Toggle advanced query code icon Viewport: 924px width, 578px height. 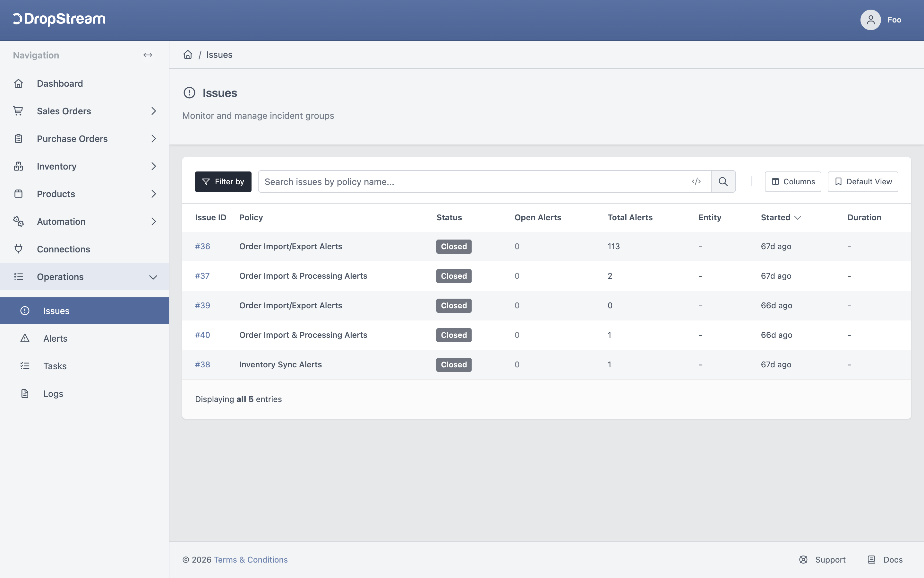tap(696, 181)
